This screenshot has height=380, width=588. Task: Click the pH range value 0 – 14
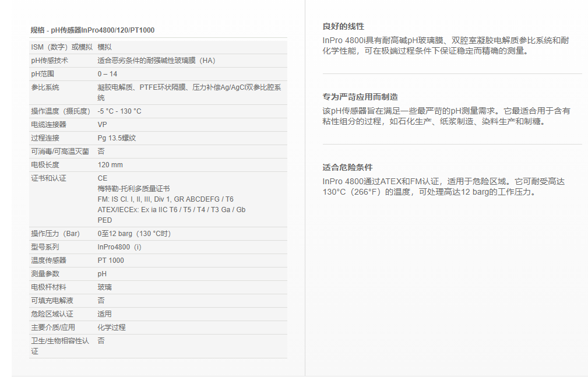[x=107, y=74]
